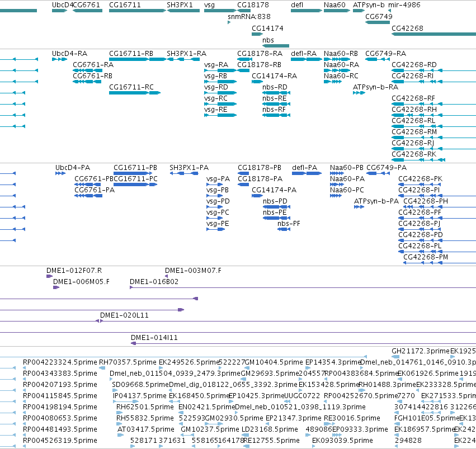
Task: Select the CG6761-RA transcript label
Action: [x=93, y=65]
